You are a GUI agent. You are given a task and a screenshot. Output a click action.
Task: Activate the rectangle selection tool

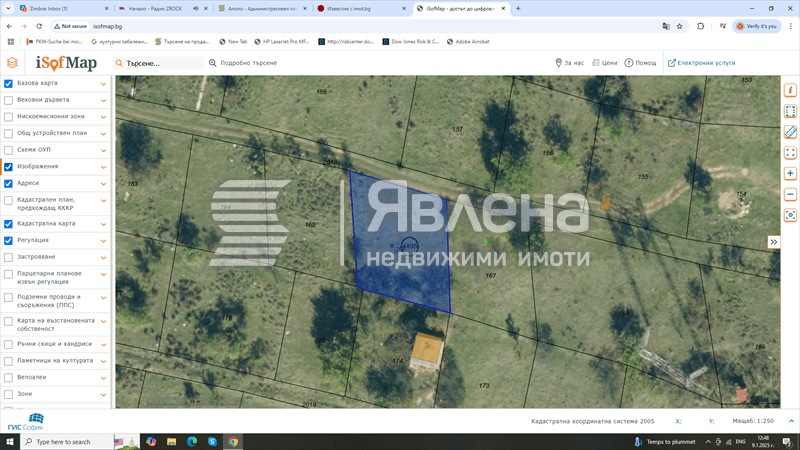tap(790, 111)
